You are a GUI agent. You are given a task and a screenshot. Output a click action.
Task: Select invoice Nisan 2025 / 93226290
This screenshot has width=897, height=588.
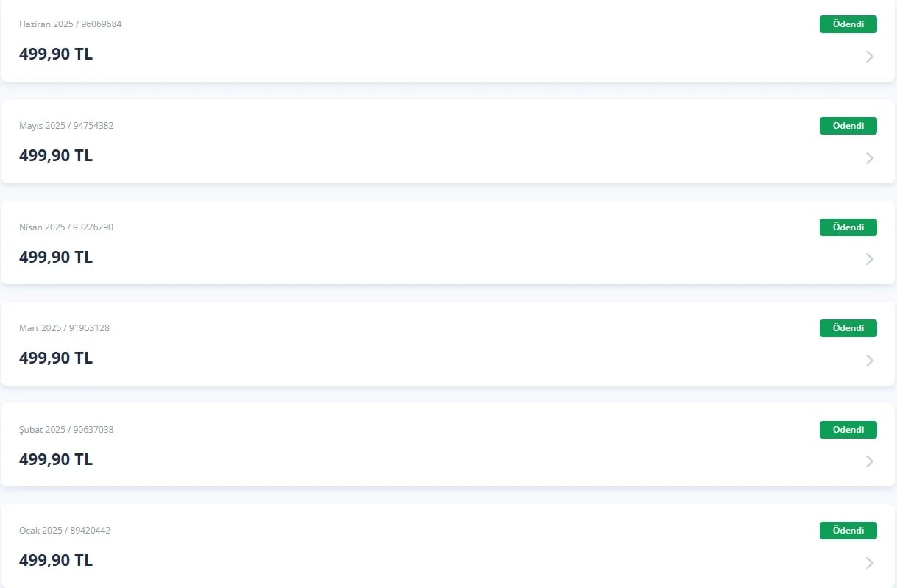66,227
